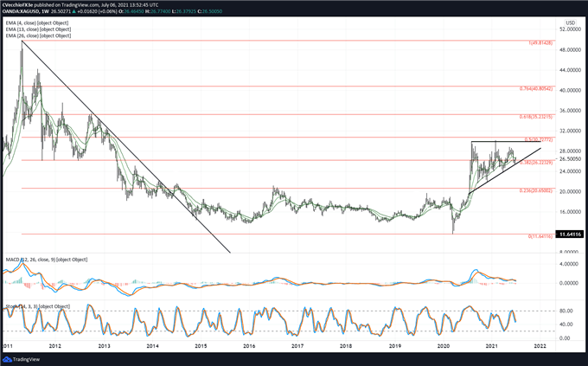
Task: Click the 48.00000 price axis tick
Action: 570,49
